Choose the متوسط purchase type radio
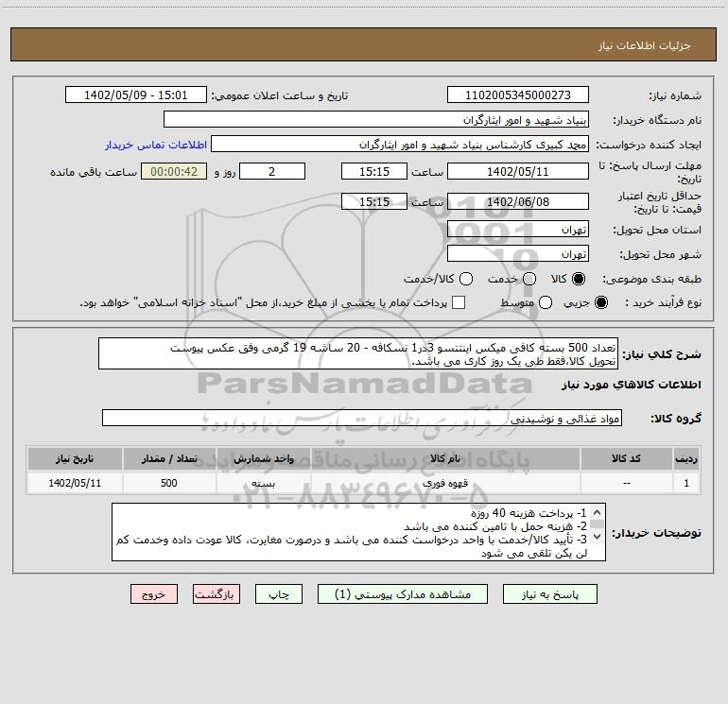 (543, 302)
